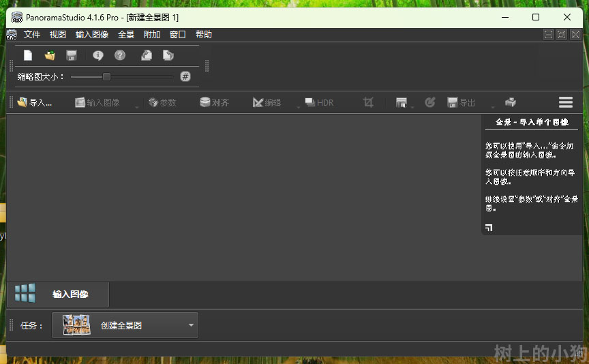
Task: Click the 导入... button
Action: pyautogui.click(x=35, y=102)
